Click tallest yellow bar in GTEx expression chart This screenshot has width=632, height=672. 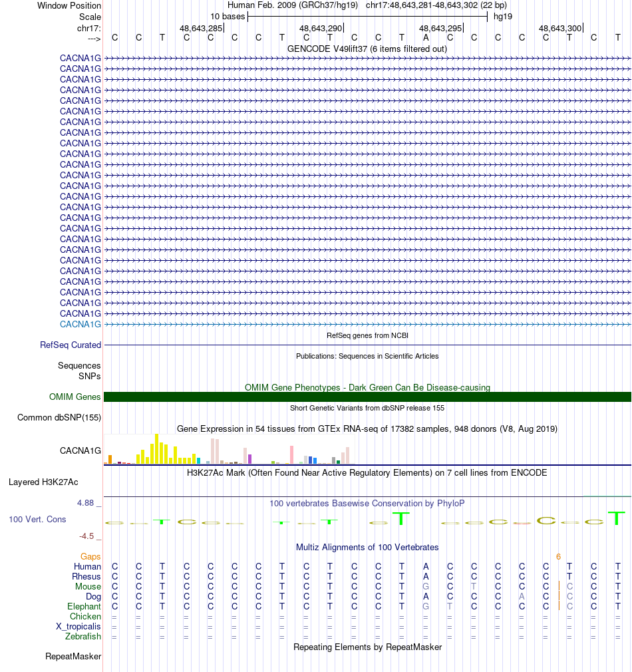(157, 448)
